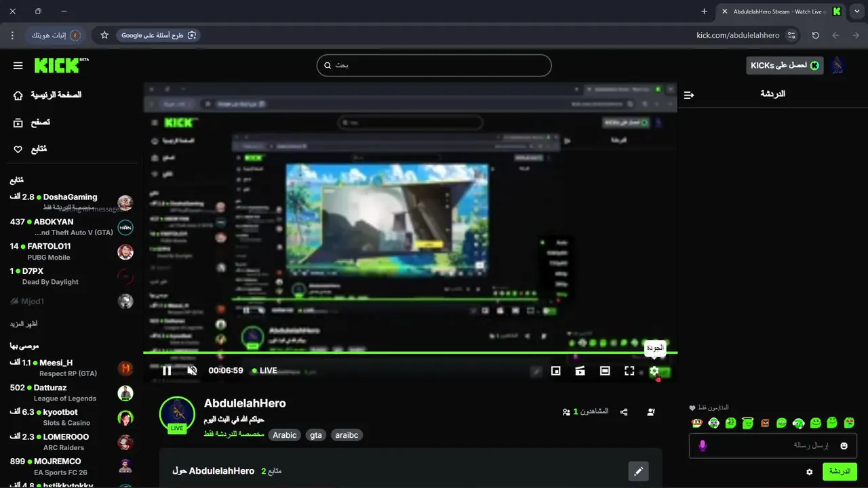
Task: Click the purple microphone icon
Action: coord(703,445)
